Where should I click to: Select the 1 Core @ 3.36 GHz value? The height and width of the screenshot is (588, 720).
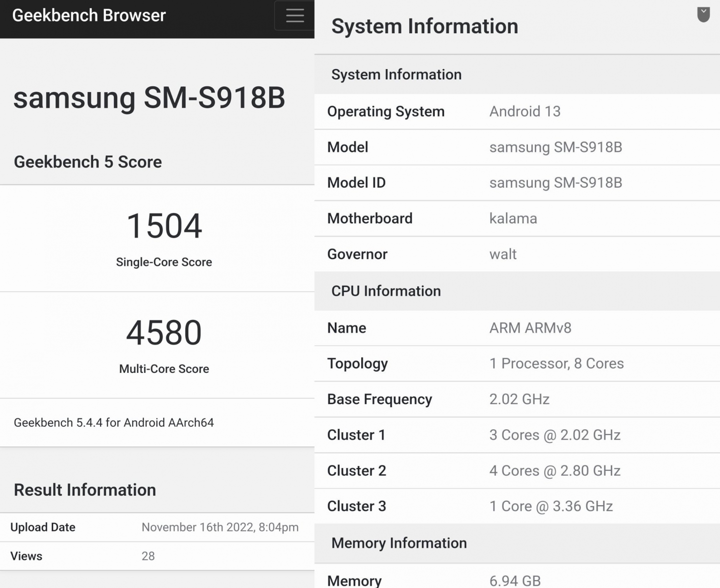[551, 506]
